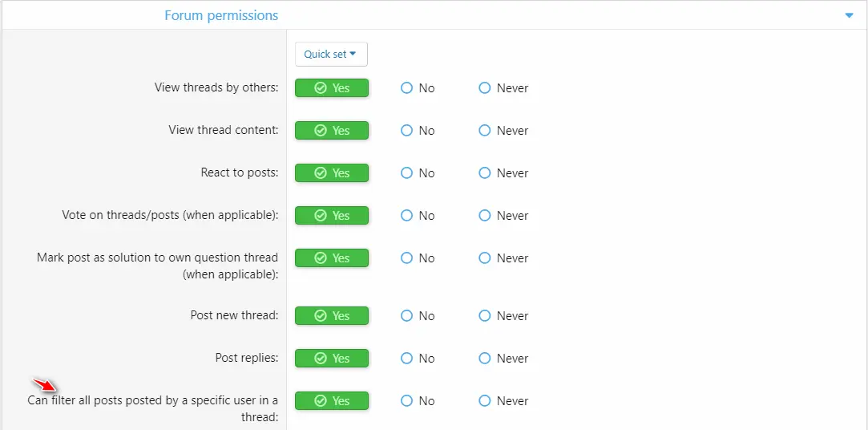Open the Quick set dropdown

[331, 55]
